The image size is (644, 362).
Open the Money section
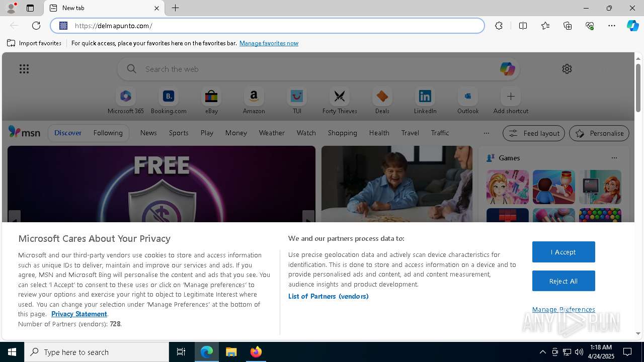(236, 133)
